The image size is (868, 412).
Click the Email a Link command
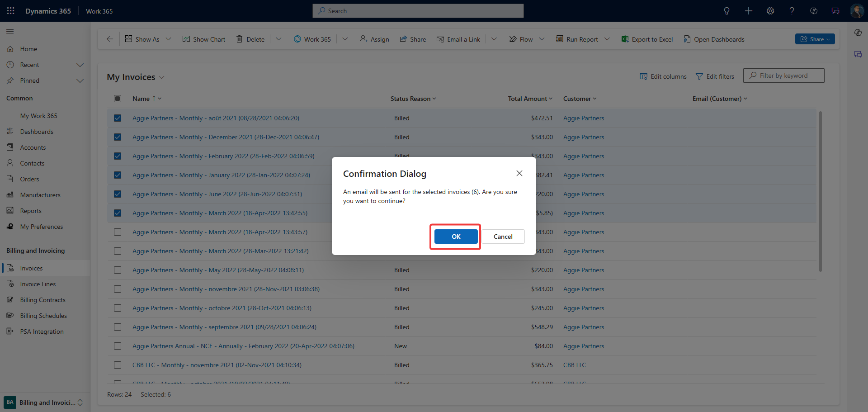(x=458, y=39)
